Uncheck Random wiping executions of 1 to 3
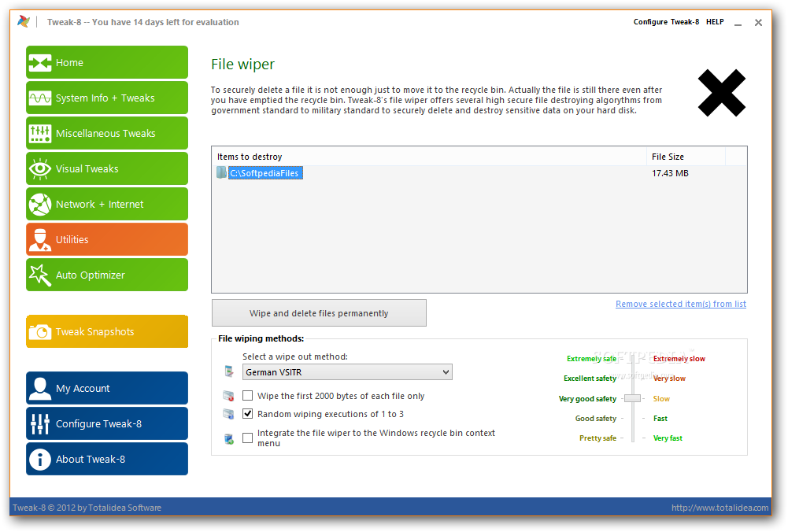This screenshot has width=788, height=532. click(x=247, y=414)
